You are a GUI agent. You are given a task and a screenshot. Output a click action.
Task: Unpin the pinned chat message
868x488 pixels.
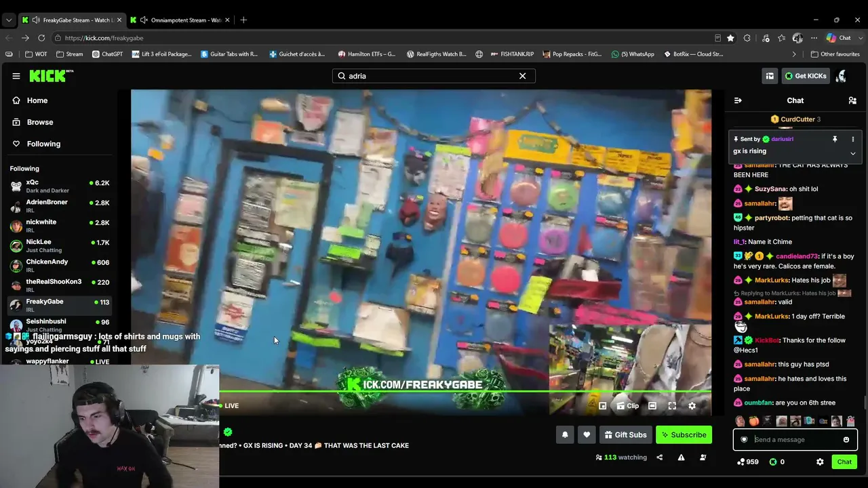[835, 139]
